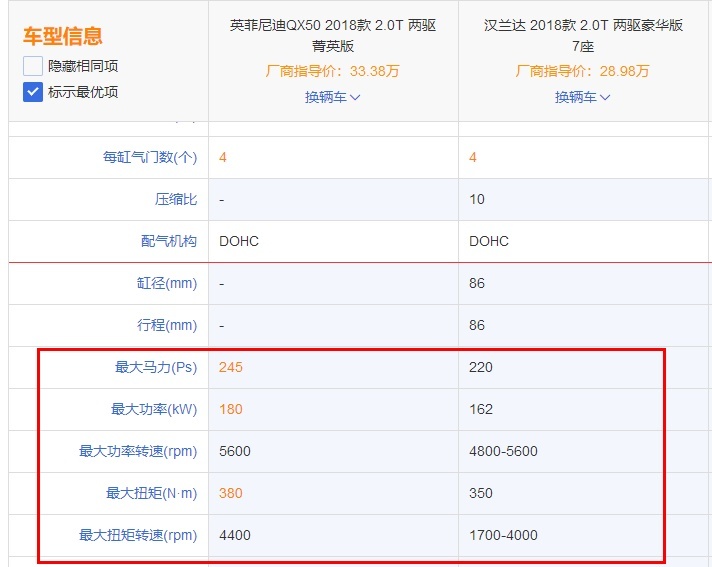Select the 每缸气门数(个) row label

(x=150, y=158)
